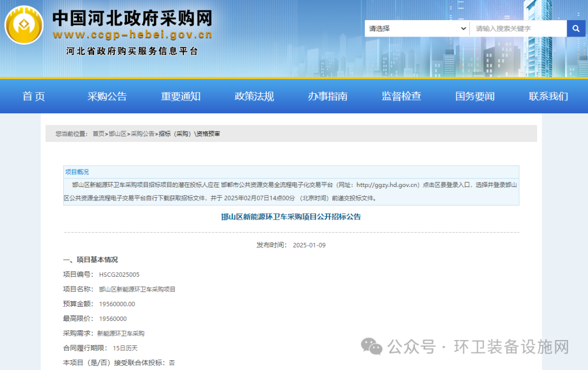The width and height of the screenshot is (588, 370).
Task: Open the 采购公告 navigation tab
Action: (107, 96)
